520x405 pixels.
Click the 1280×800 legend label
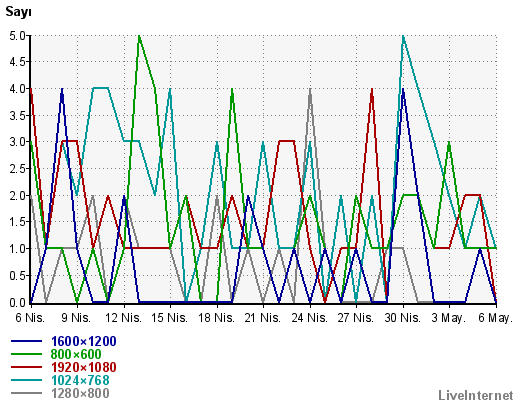[x=80, y=393]
